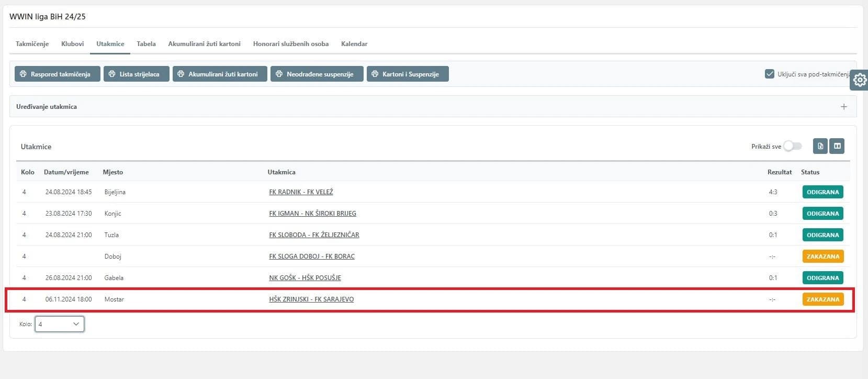Select the Utakmice tab
This screenshot has height=379, width=868.
click(110, 44)
